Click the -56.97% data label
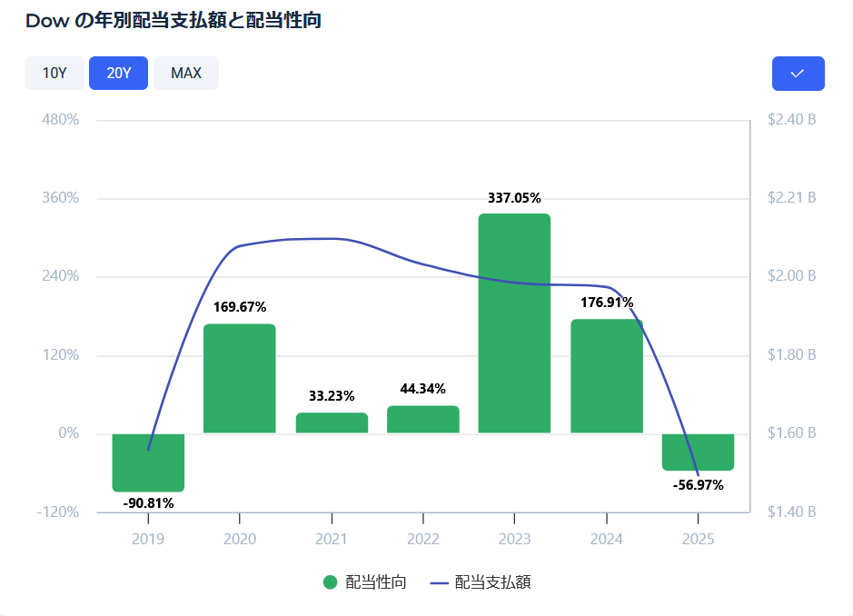The image size is (853, 616). point(698,485)
